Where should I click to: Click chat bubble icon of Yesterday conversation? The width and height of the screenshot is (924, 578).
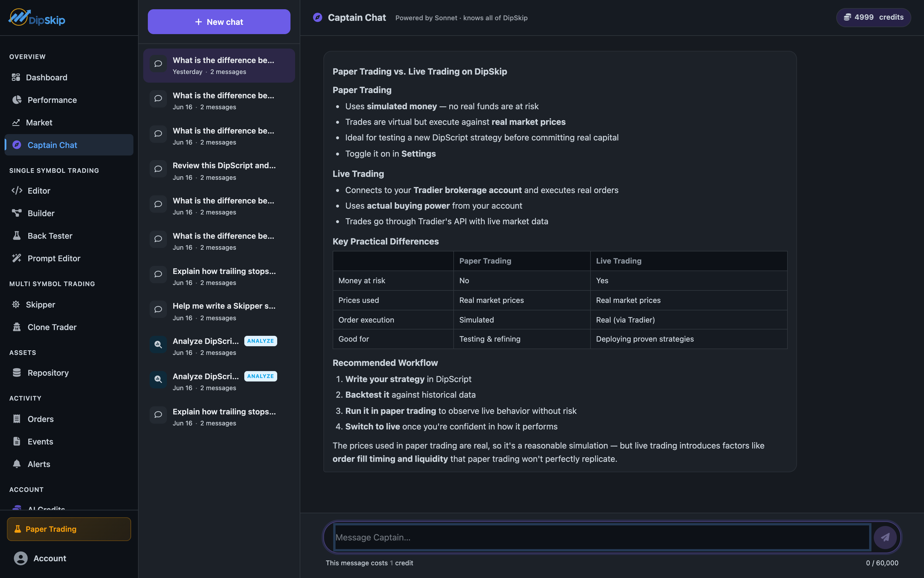(158, 64)
